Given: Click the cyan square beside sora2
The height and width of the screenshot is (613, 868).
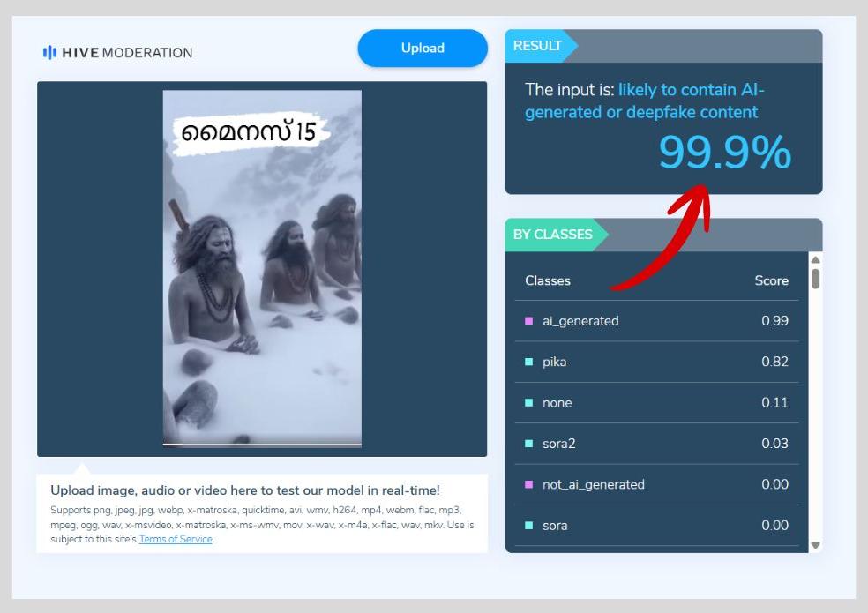Looking at the screenshot, I should [529, 444].
